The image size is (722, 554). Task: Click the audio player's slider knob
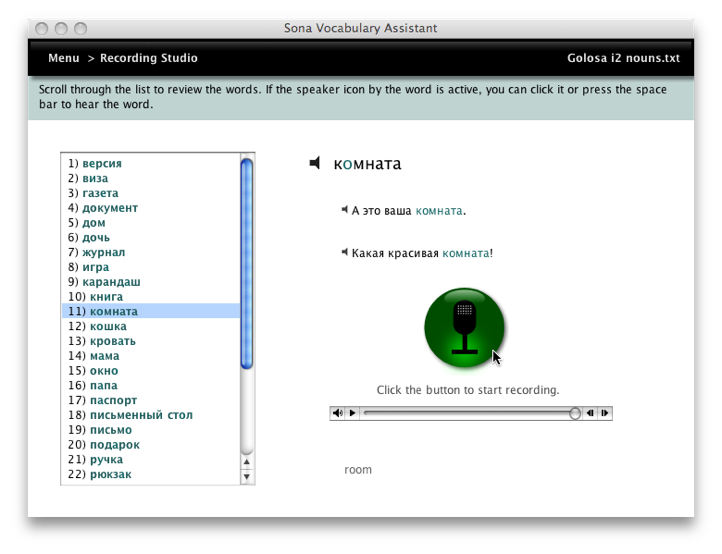pos(575,413)
